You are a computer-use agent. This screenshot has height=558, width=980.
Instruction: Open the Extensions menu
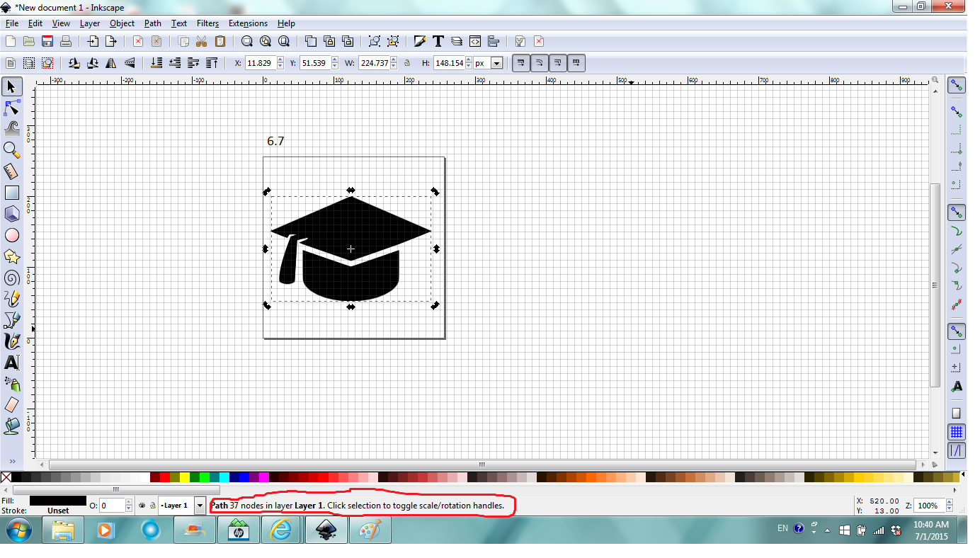(248, 23)
